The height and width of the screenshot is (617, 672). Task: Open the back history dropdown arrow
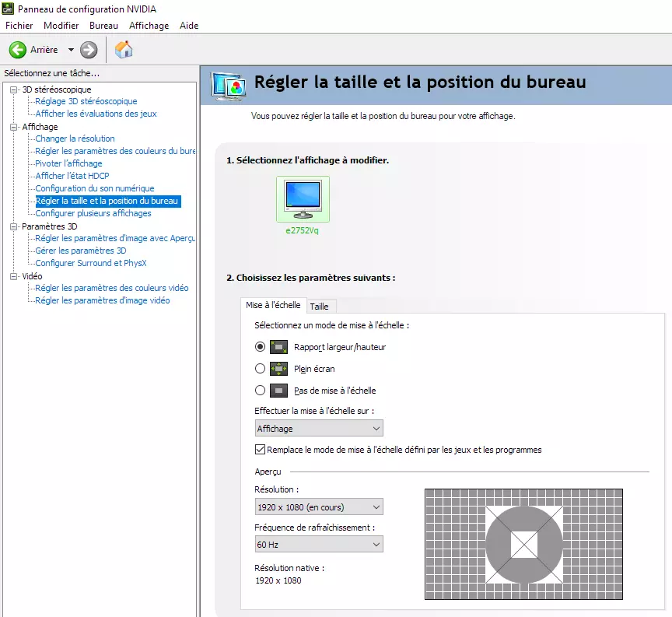(x=71, y=50)
